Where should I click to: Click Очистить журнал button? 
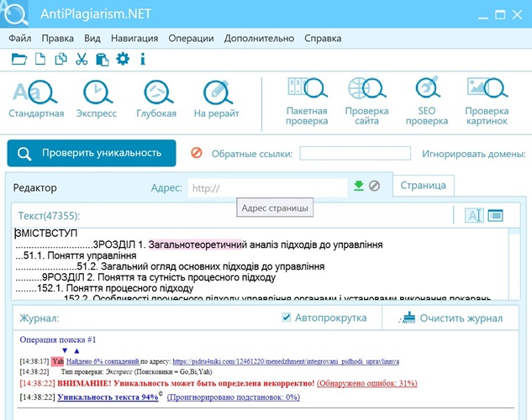click(450, 318)
